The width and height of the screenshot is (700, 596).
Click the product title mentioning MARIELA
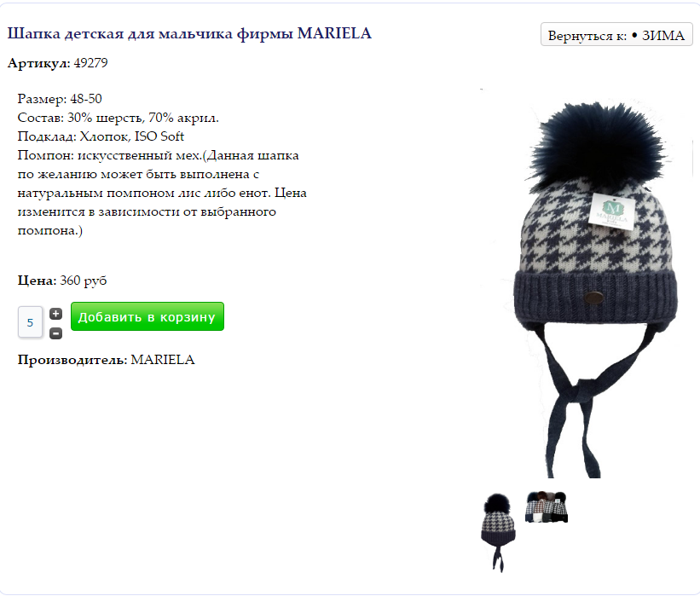189,33
